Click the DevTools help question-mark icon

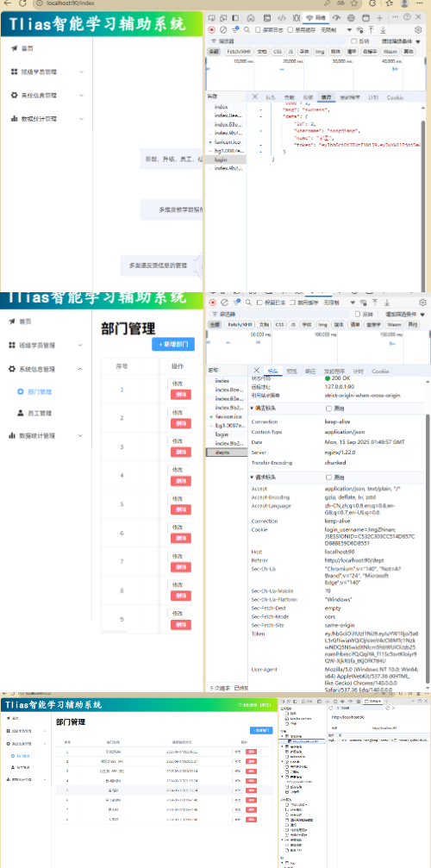(x=407, y=16)
